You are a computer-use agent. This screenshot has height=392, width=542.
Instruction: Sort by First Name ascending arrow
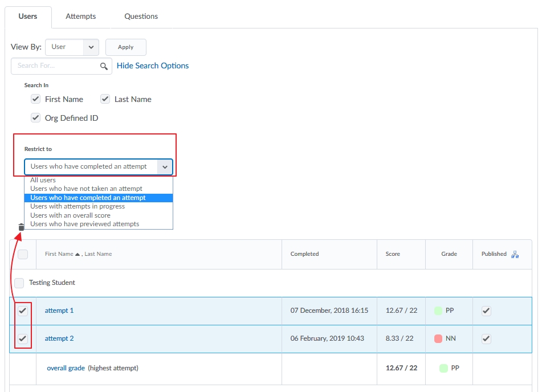pos(78,255)
